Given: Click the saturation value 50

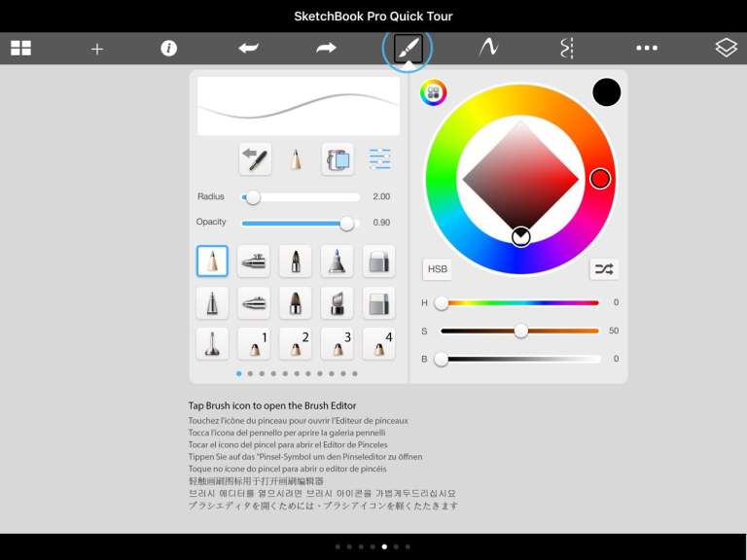Looking at the screenshot, I should click(x=613, y=331).
